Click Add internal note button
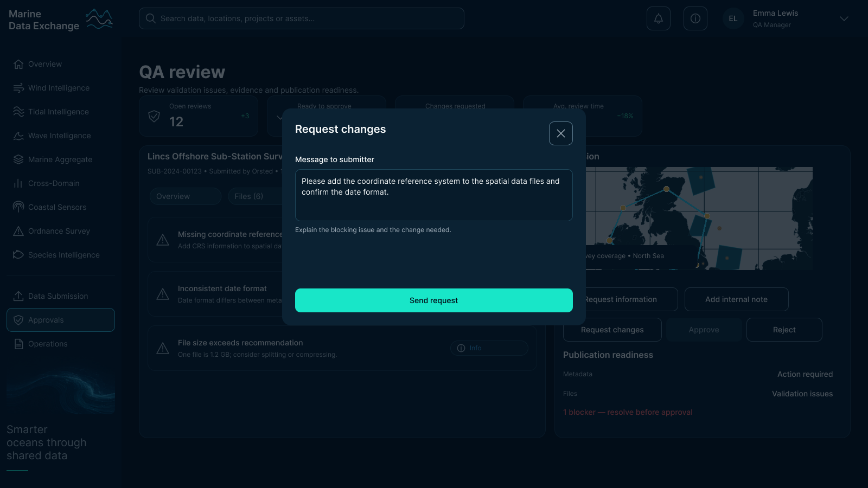 [x=737, y=299]
